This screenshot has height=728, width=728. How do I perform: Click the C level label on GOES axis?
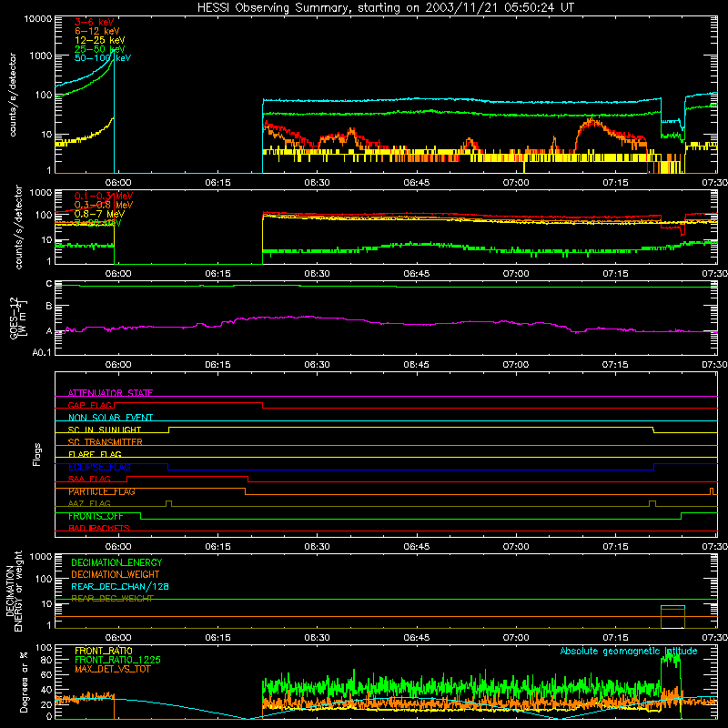[48, 284]
